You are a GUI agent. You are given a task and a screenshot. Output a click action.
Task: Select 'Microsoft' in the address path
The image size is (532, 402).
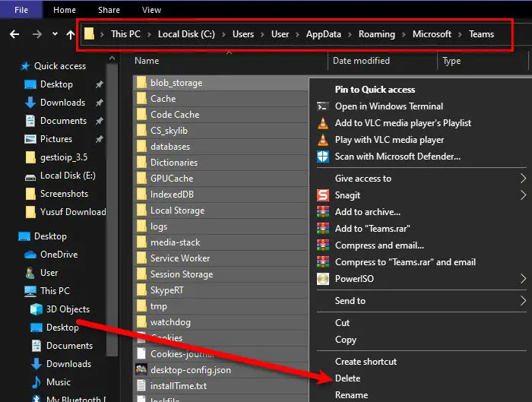[432, 34]
